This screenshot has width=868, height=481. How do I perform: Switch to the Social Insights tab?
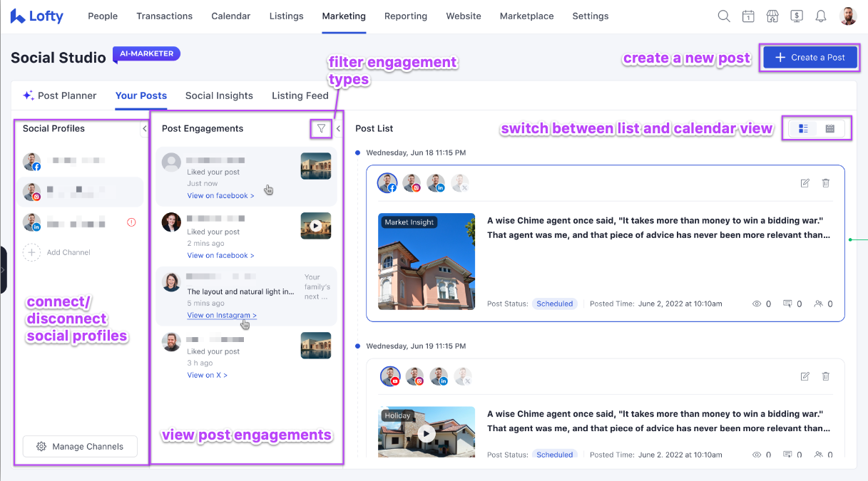pyautogui.click(x=219, y=95)
